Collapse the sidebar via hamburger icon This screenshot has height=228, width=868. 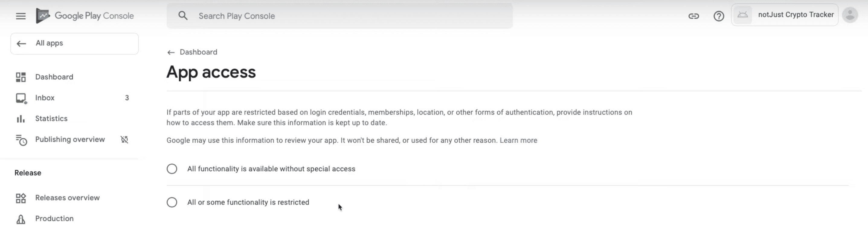(21, 16)
